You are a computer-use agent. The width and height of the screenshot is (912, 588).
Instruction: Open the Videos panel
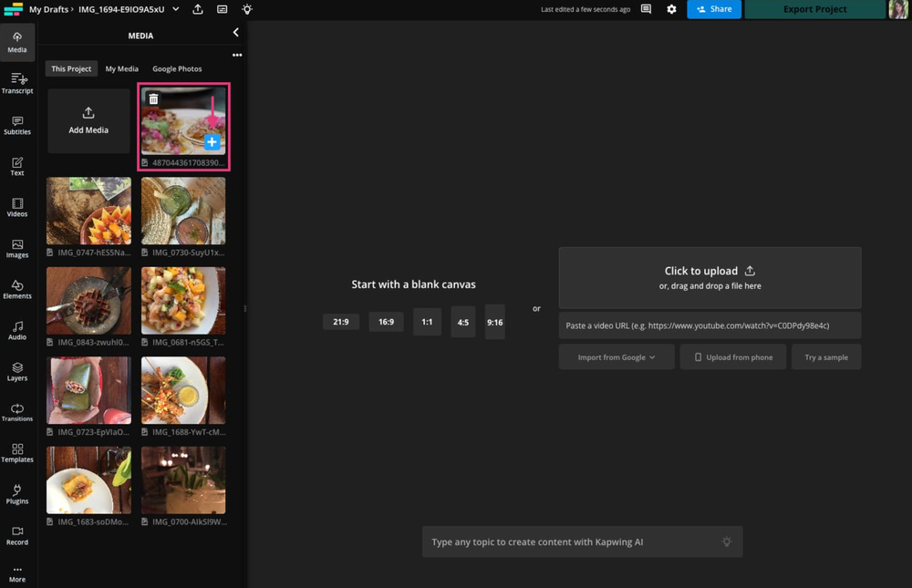tap(17, 207)
